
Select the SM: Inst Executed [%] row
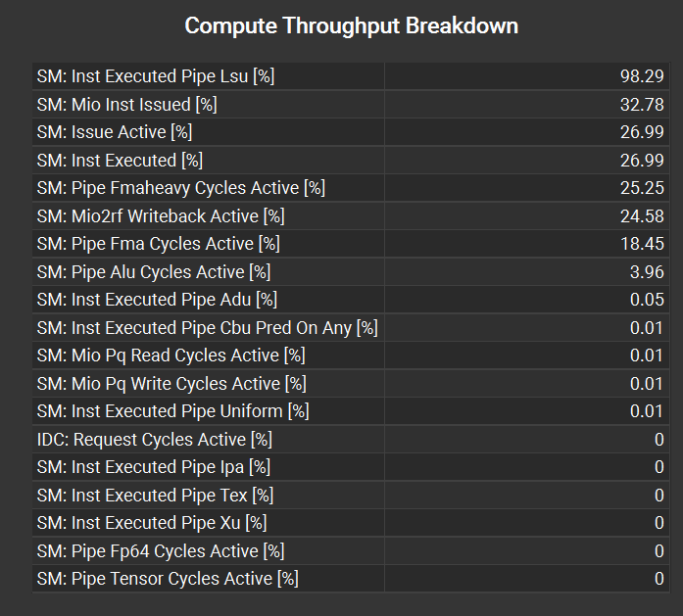point(351,161)
